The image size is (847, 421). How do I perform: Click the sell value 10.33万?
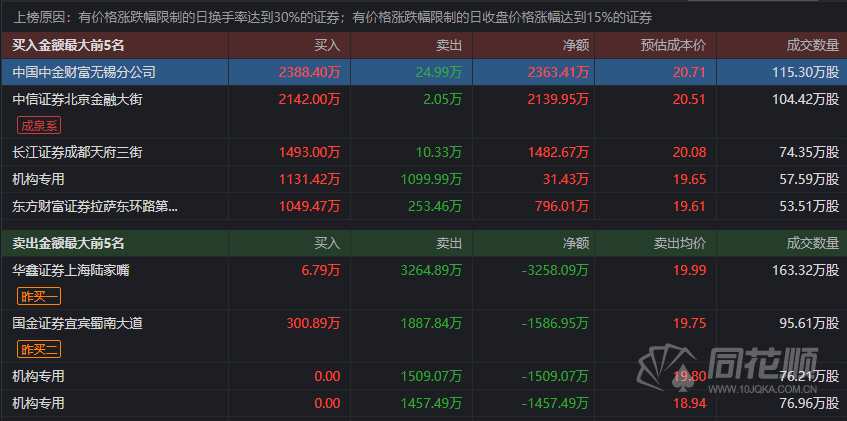[x=439, y=152]
